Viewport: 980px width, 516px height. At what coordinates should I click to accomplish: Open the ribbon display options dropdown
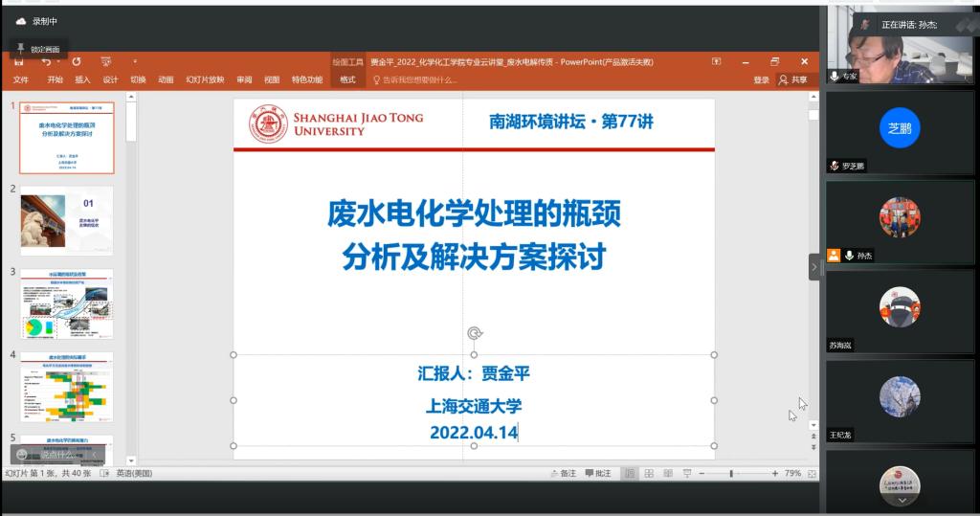pos(716,61)
